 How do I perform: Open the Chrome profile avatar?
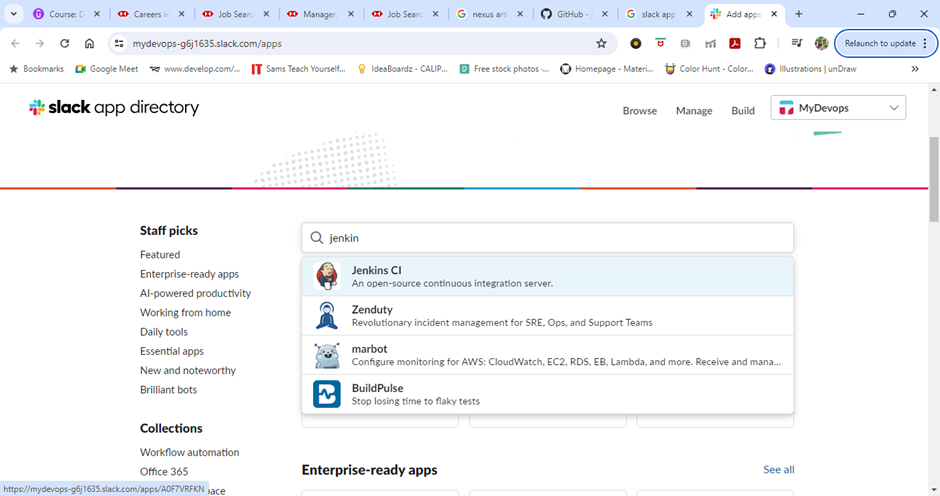[x=821, y=43]
